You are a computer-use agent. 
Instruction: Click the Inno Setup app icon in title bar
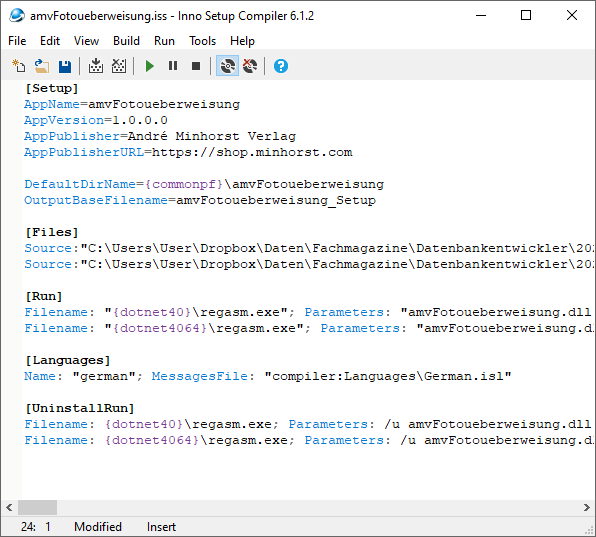17,16
